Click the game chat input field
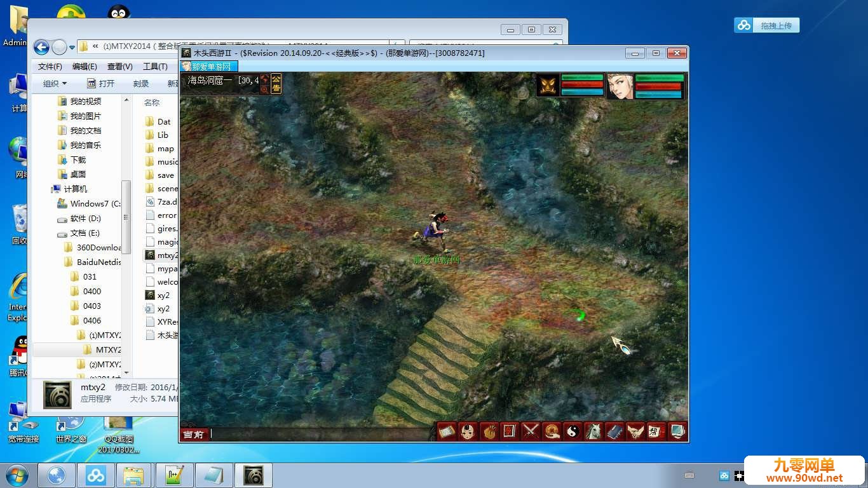The width and height of the screenshot is (868, 488). coord(321,434)
